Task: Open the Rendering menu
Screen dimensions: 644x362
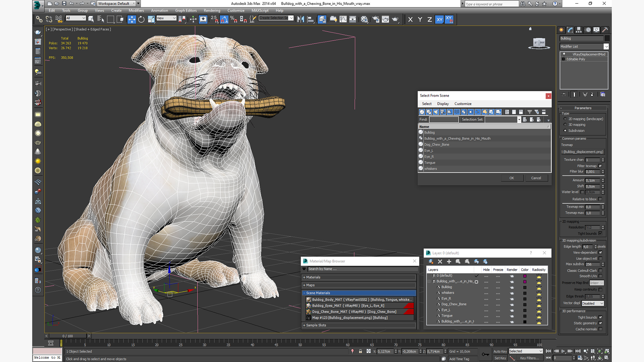Action: point(212,10)
